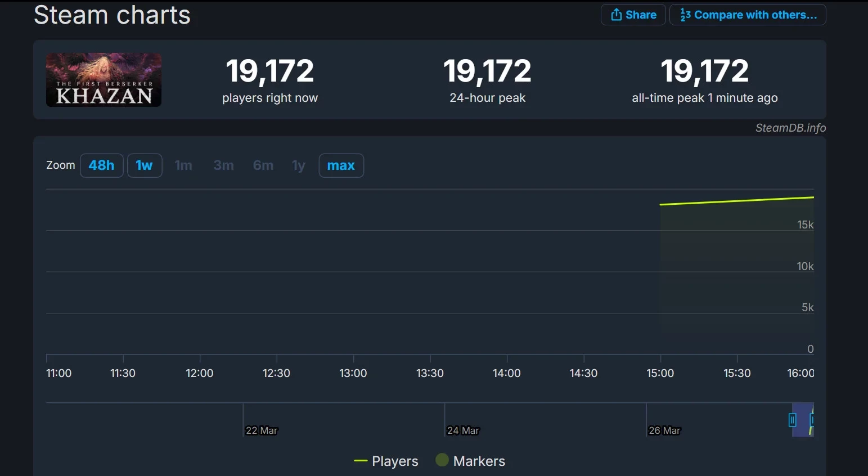This screenshot has width=868, height=476.
Task: Click the Share upload icon
Action: (x=617, y=15)
